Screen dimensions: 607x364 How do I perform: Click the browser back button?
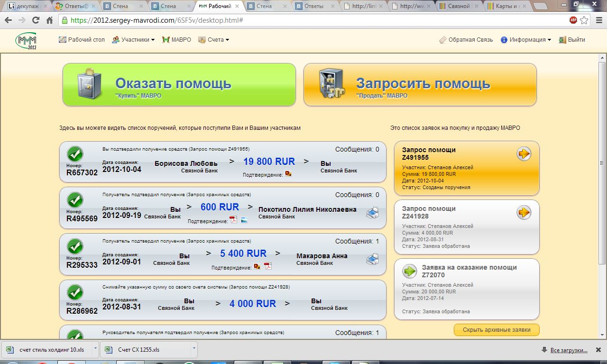coord(8,20)
